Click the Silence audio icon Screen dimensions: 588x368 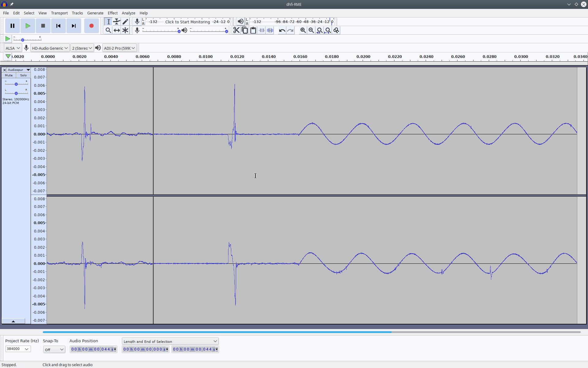pyautogui.click(x=270, y=30)
